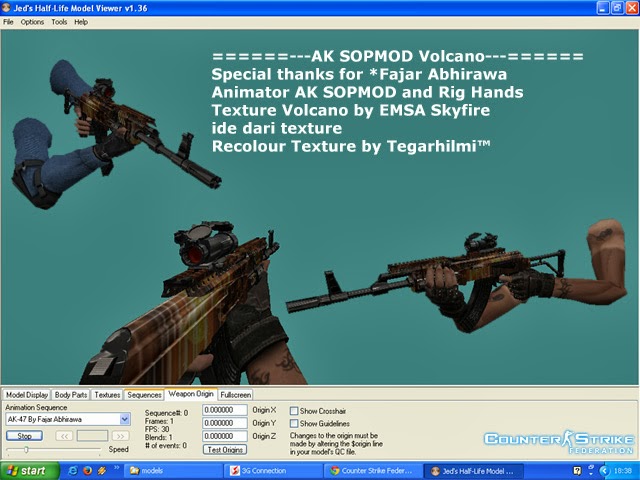
Task: Open the Help menu
Action: [81, 22]
